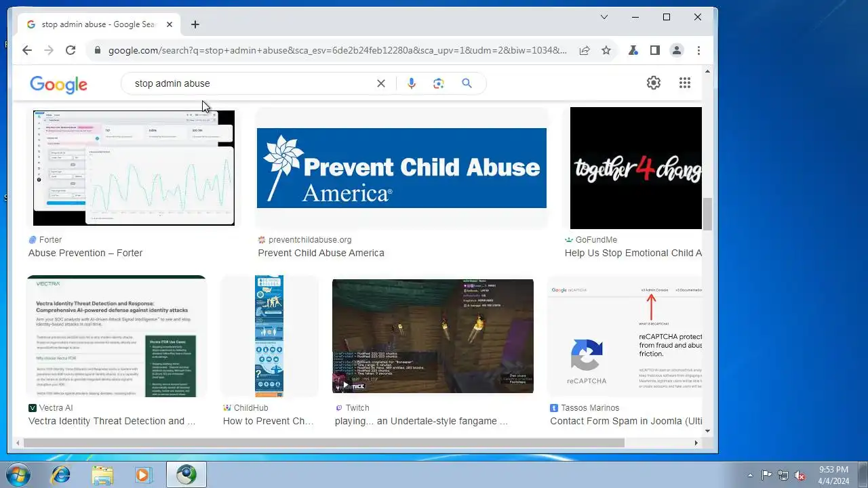Open the Prevent Child Abuse America image
Screen dimensions: 868x488
(401, 168)
